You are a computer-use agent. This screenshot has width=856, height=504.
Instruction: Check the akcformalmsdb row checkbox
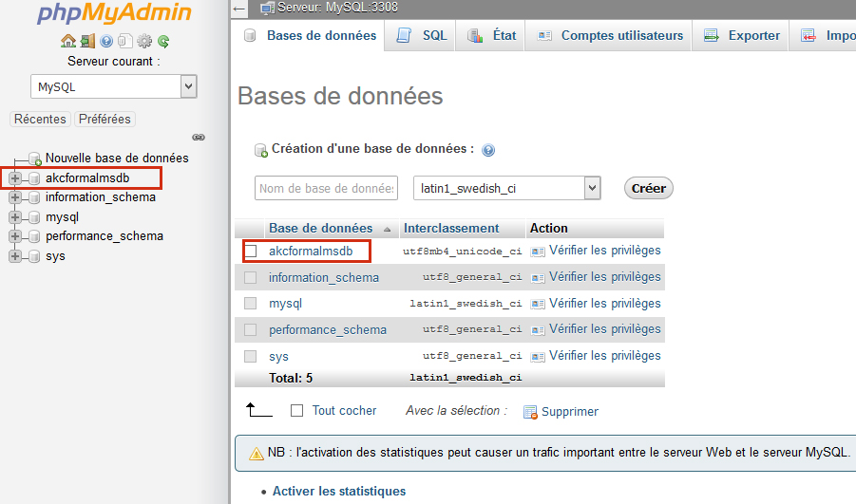[251, 252]
